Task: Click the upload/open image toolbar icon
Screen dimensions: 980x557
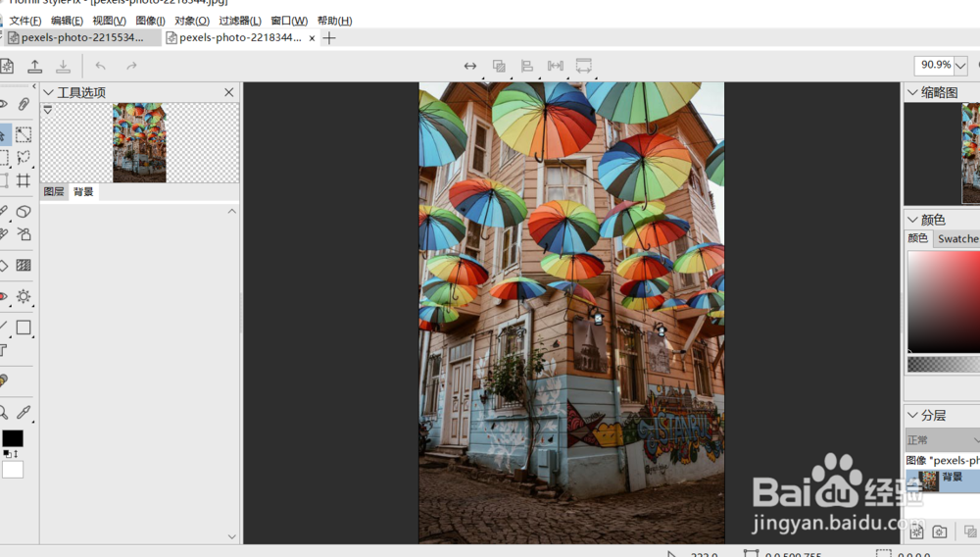Action: (35, 66)
